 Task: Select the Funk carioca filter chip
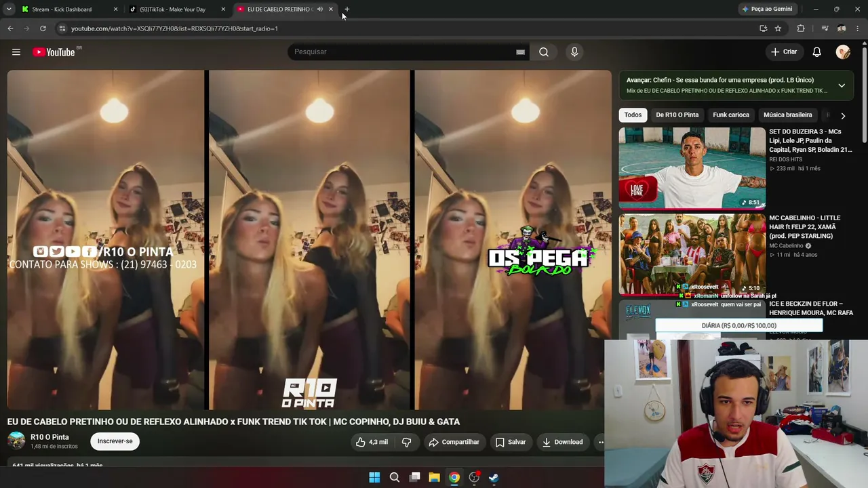(731, 115)
